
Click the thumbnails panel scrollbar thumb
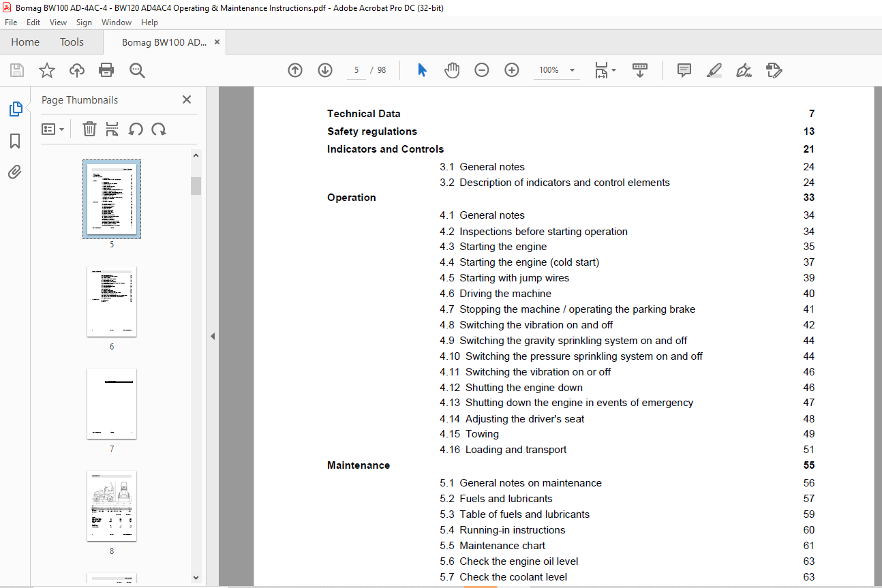[196, 186]
